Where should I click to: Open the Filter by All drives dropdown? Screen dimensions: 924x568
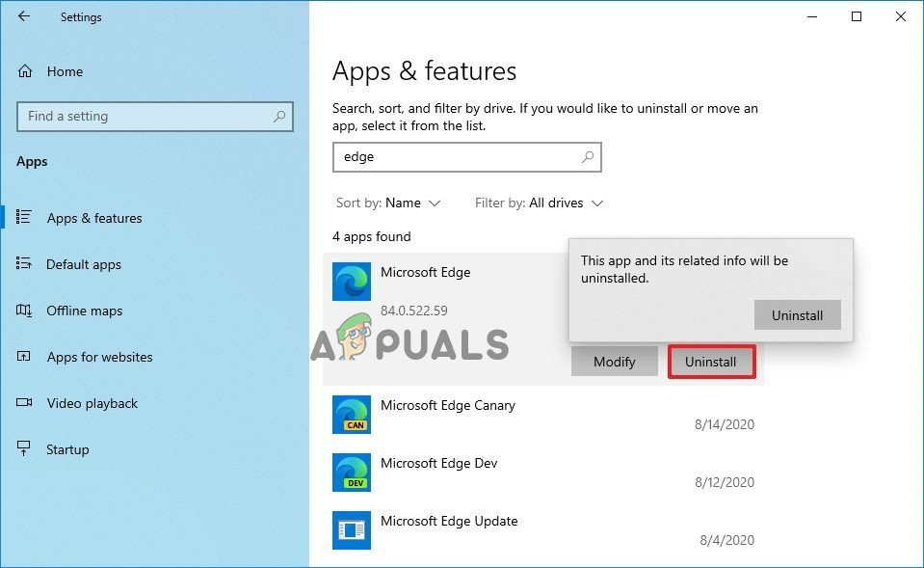[x=540, y=203]
